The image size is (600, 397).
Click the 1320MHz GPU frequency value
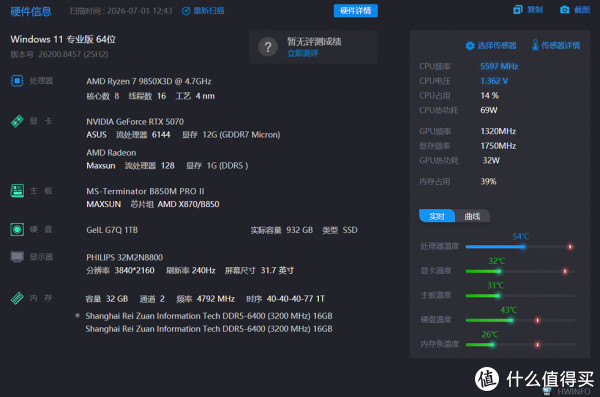click(498, 131)
